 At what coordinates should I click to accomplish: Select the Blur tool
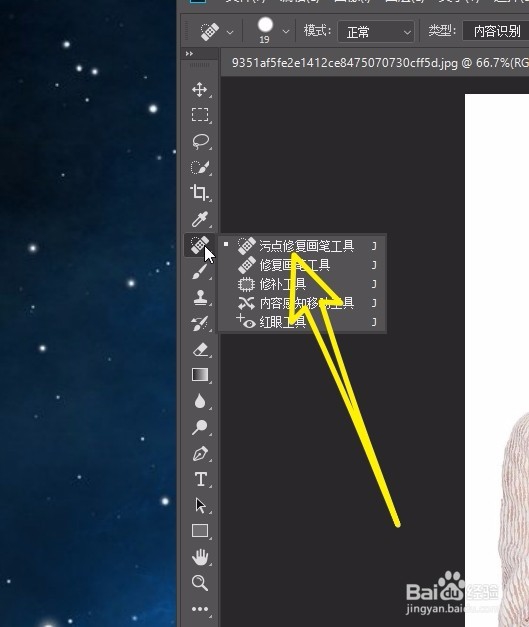click(200, 401)
